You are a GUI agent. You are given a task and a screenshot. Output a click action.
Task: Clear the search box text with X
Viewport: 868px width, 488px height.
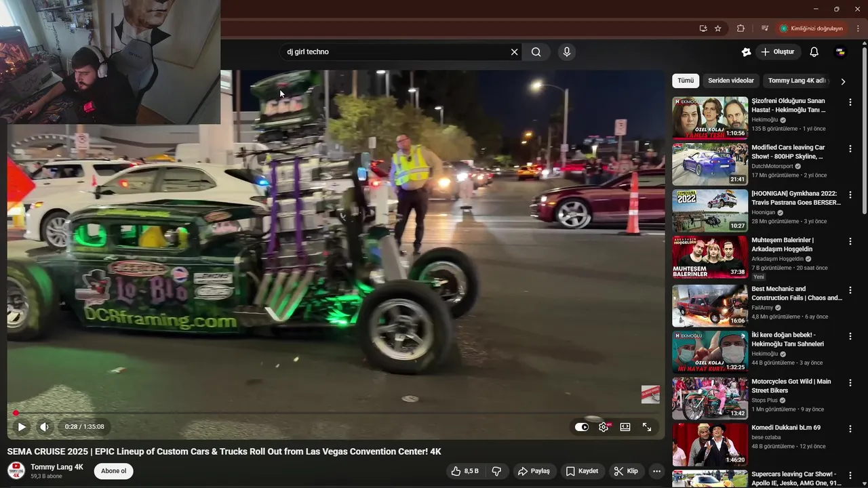[x=514, y=52]
